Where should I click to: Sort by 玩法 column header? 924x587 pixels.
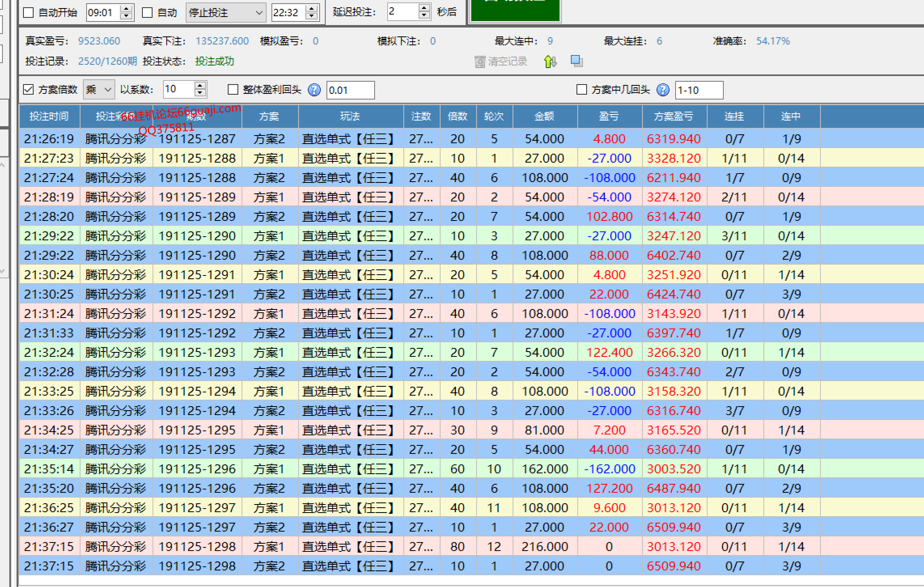pyautogui.click(x=351, y=117)
